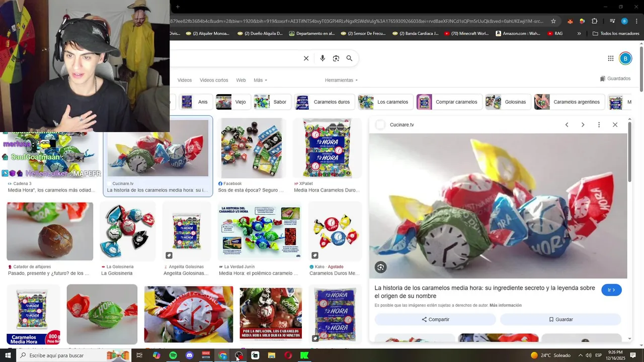Expand the Más search filter dropdown

pos(261,80)
